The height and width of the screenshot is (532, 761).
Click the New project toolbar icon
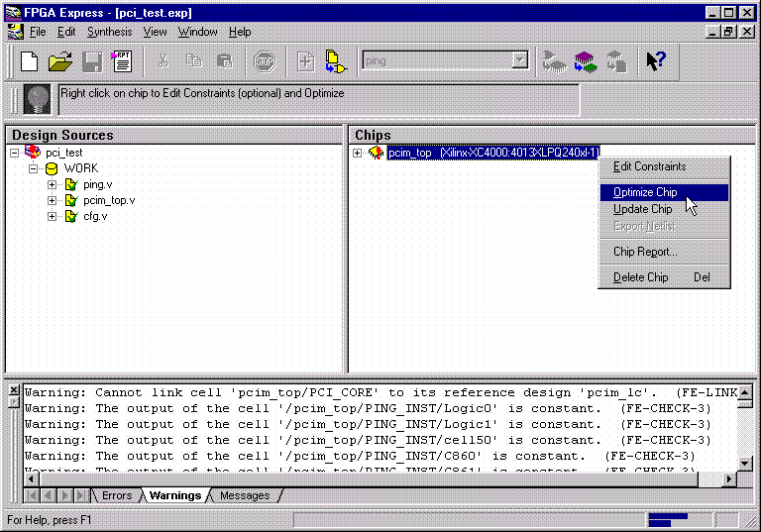tap(30, 61)
